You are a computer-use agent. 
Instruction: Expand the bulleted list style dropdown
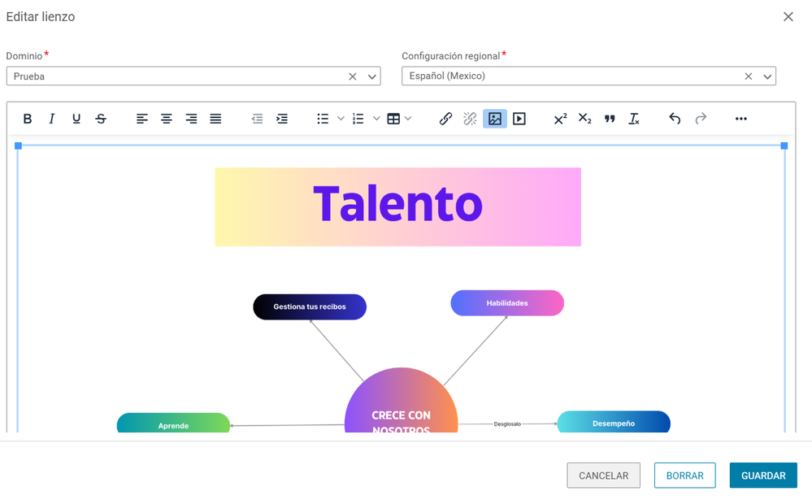pyautogui.click(x=341, y=119)
